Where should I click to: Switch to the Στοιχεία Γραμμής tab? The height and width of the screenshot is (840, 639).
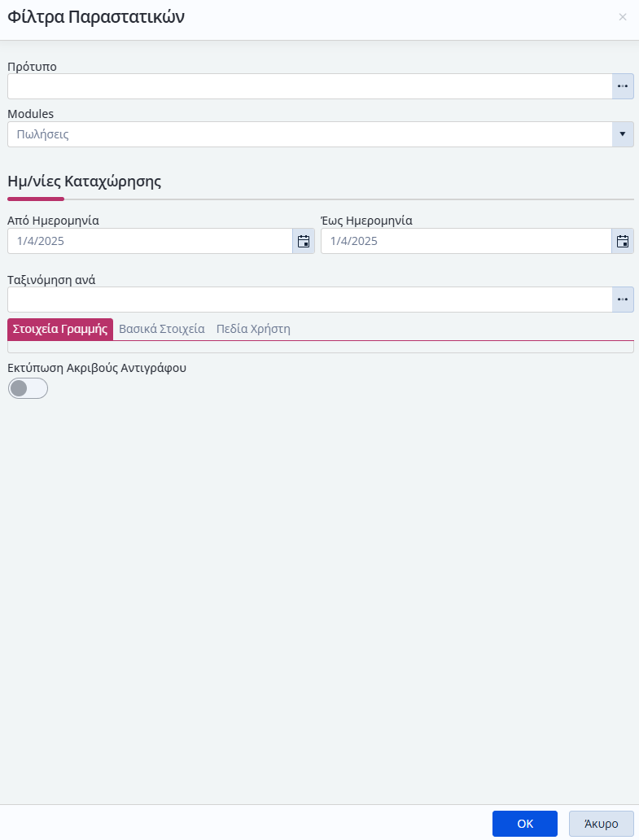tap(60, 329)
